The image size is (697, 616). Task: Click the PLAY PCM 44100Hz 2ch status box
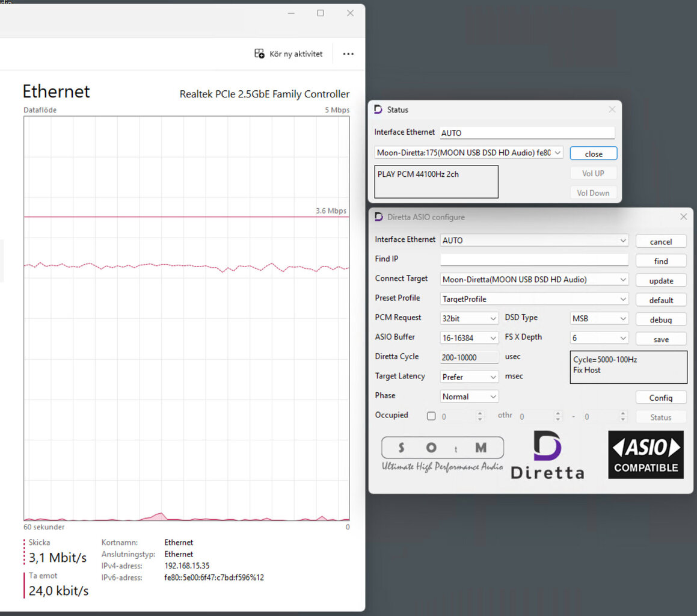436,182
